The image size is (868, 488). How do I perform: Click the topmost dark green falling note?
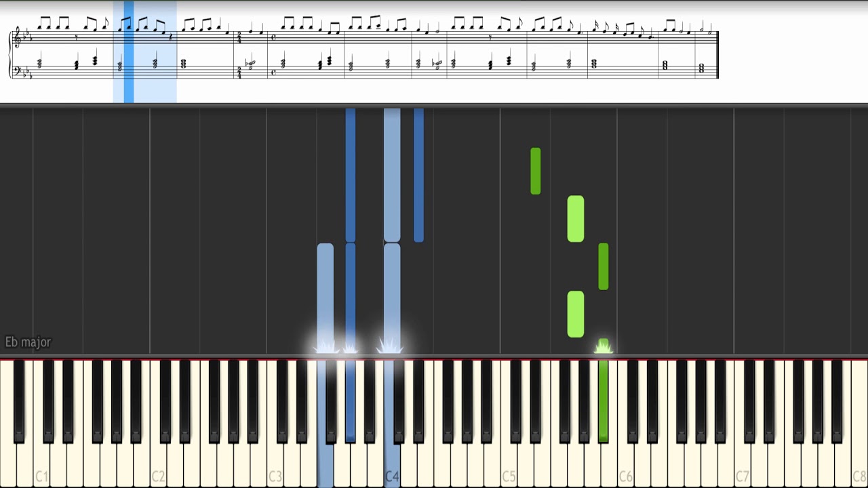click(x=536, y=171)
